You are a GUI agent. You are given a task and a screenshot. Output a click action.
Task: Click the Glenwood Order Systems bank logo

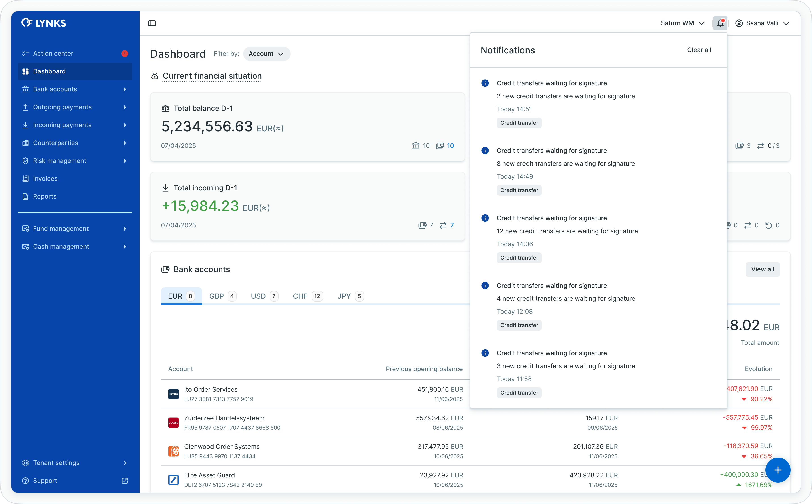(173, 451)
